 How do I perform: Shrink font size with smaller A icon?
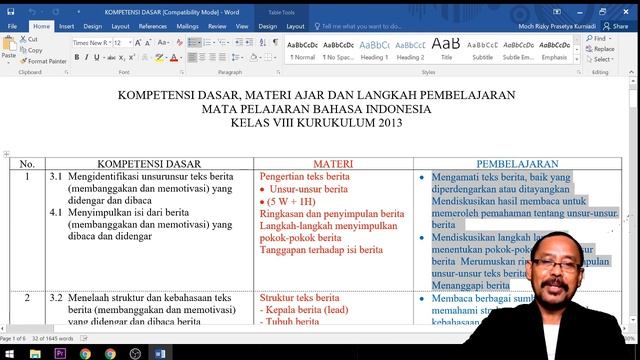click(148, 42)
